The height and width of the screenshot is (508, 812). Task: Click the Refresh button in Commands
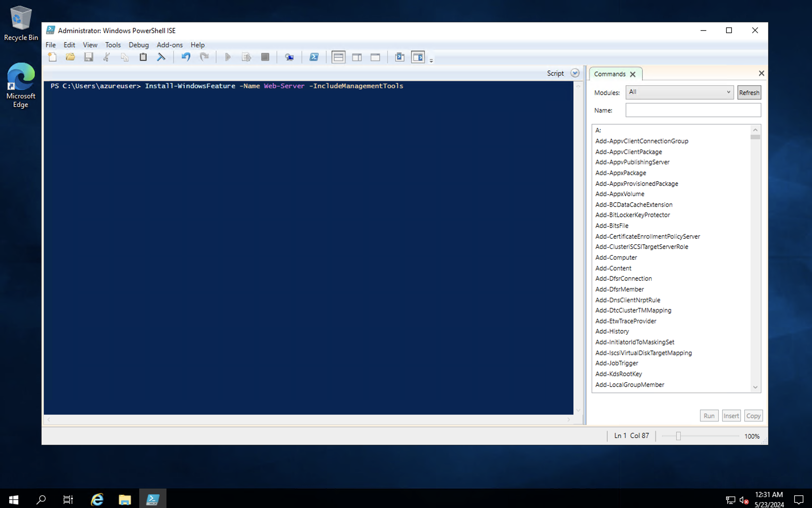[749, 93]
